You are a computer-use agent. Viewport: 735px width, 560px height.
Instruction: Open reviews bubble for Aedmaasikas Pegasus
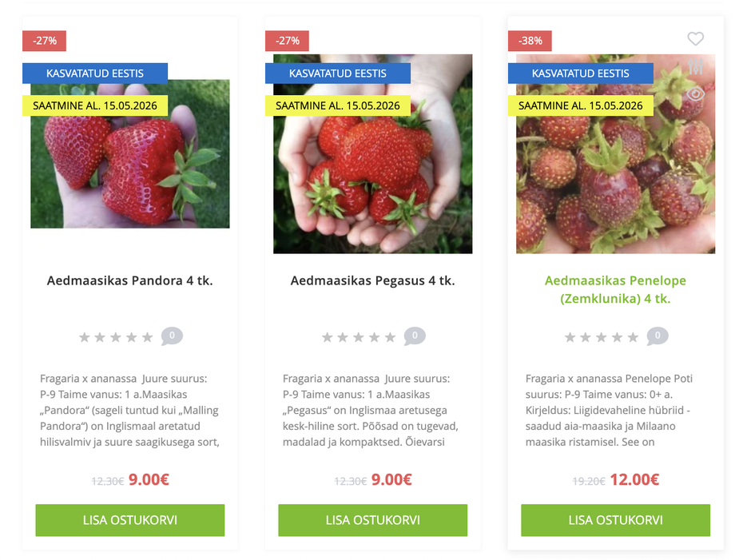[x=415, y=336]
